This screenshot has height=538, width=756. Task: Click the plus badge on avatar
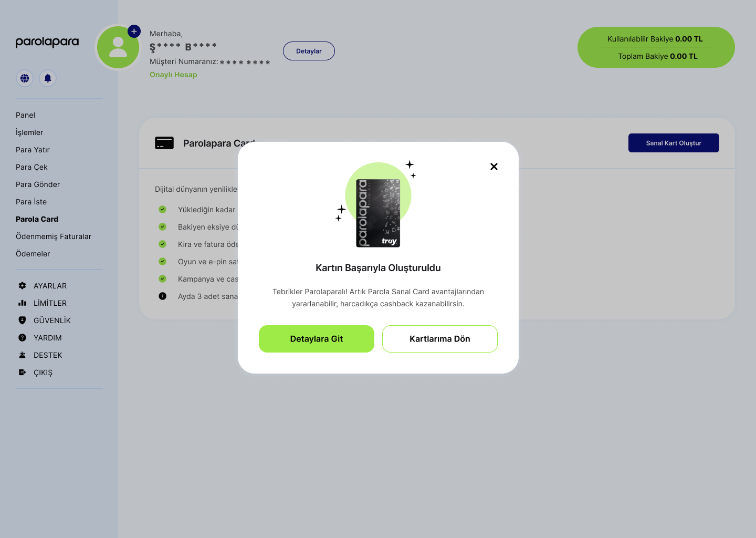pyautogui.click(x=134, y=32)
